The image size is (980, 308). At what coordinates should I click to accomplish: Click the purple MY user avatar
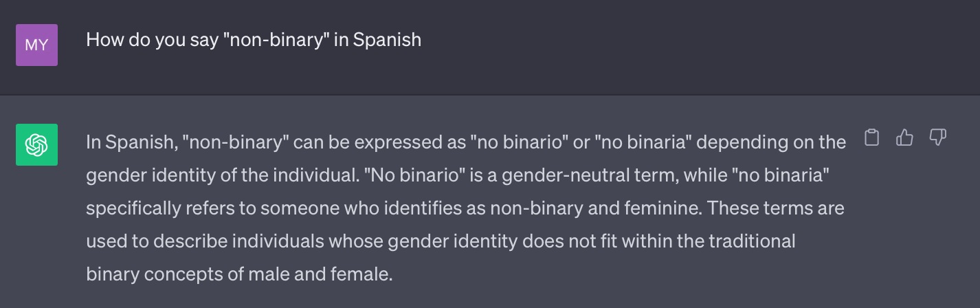[36, 45]
